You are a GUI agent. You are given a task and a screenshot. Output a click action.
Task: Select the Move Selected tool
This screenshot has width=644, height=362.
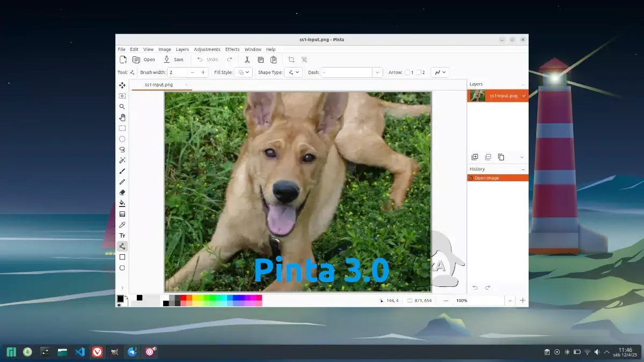[122, 85]
